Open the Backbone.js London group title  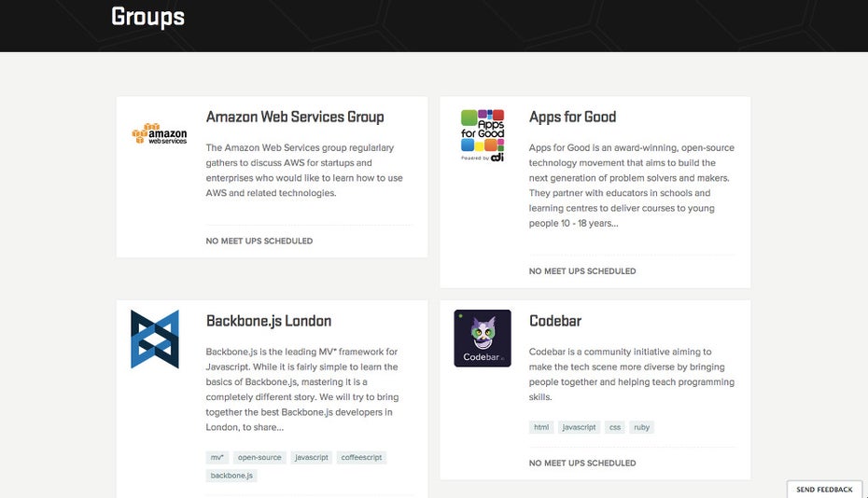click(269, 321)
